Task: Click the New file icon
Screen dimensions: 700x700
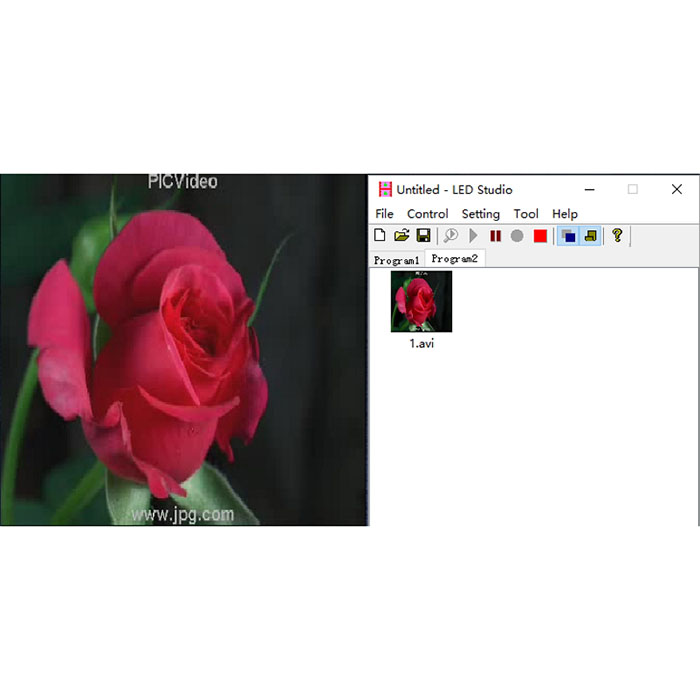Action: 379,235
